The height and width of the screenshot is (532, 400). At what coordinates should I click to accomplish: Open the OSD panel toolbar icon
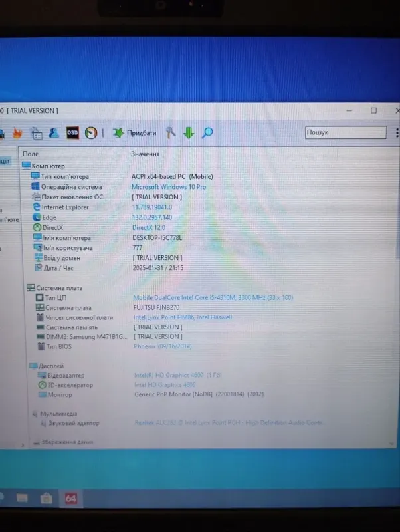pos(72,133)
